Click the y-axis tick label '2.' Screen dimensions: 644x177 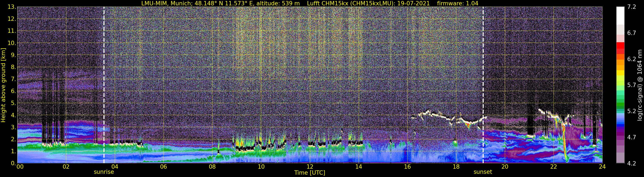click(x=13, y=139)
